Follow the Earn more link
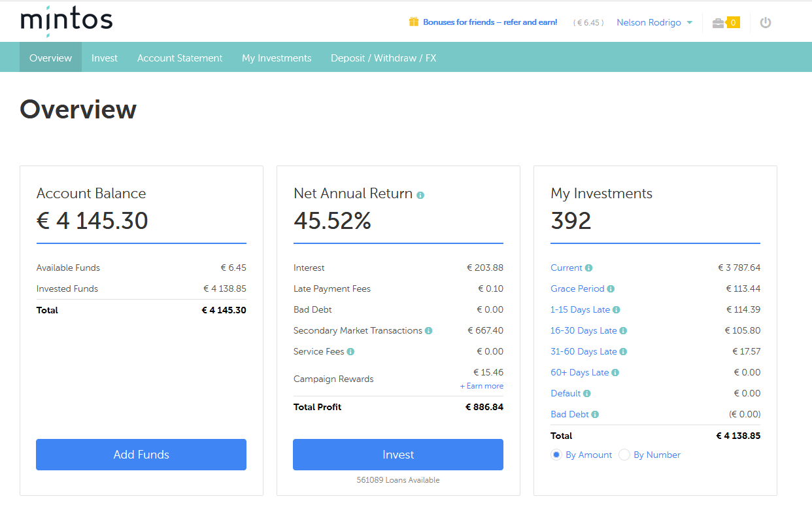This screenshot has height=505, width=812. coord(482,386)
